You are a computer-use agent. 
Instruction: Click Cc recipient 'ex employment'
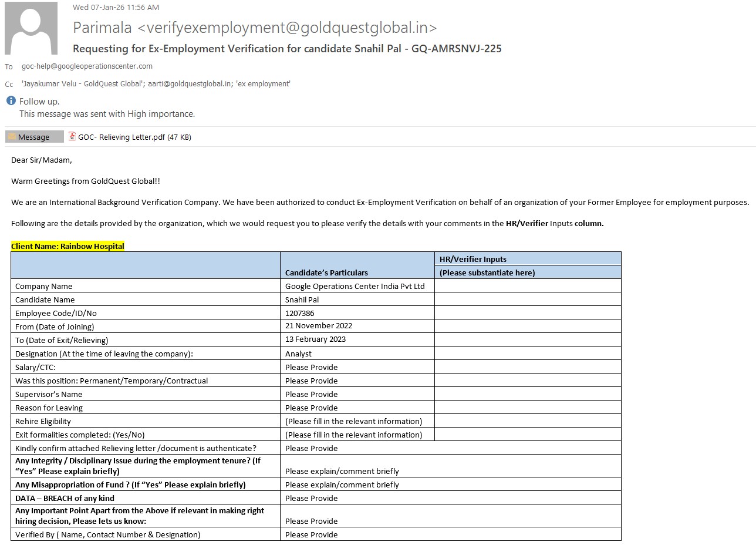[x=263, y=84]
